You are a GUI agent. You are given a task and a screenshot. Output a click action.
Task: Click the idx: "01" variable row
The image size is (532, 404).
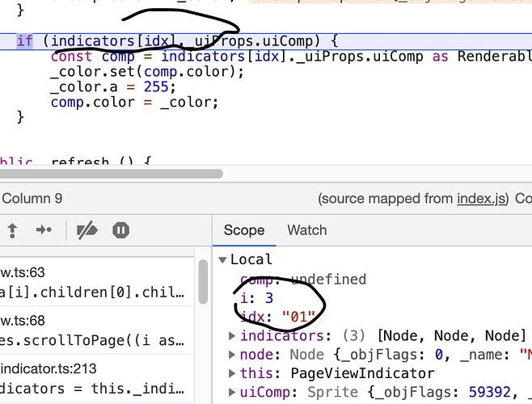point(278,317)
